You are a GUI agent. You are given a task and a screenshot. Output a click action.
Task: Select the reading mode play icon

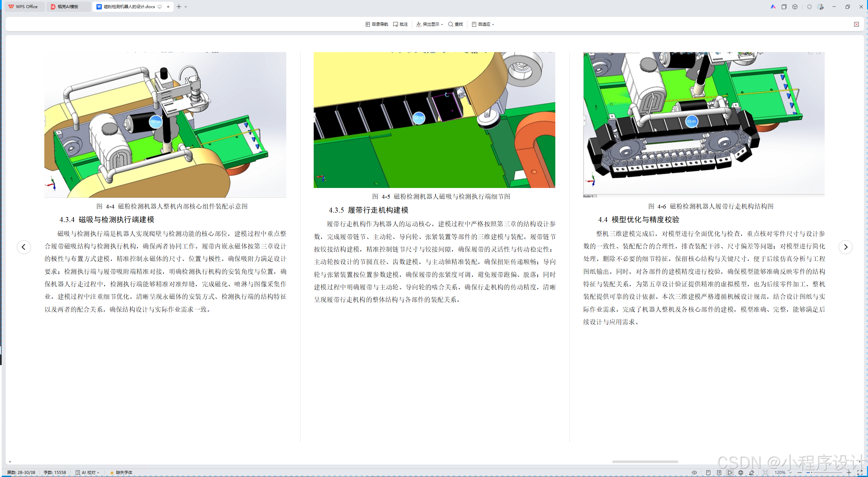pos(730,473)
